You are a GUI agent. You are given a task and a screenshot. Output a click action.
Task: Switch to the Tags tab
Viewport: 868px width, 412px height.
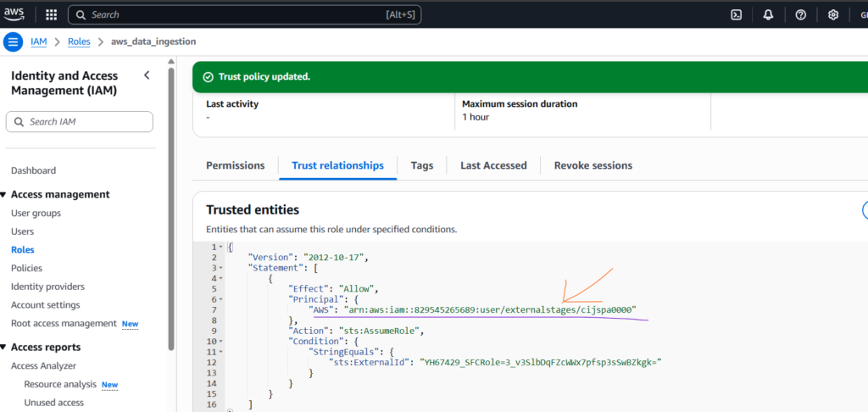(x=422, y=165)
